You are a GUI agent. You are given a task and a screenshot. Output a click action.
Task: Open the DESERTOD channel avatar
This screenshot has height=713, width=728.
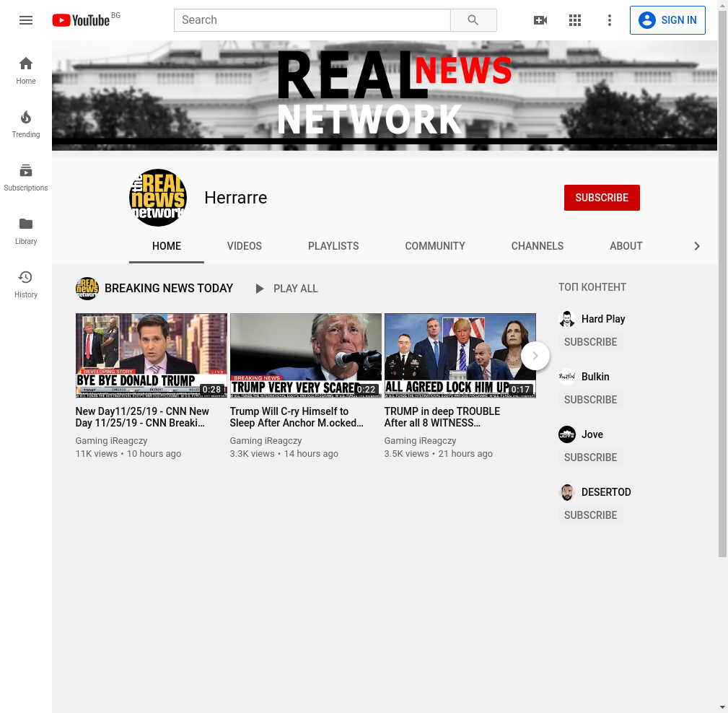[x=567, y=492]
